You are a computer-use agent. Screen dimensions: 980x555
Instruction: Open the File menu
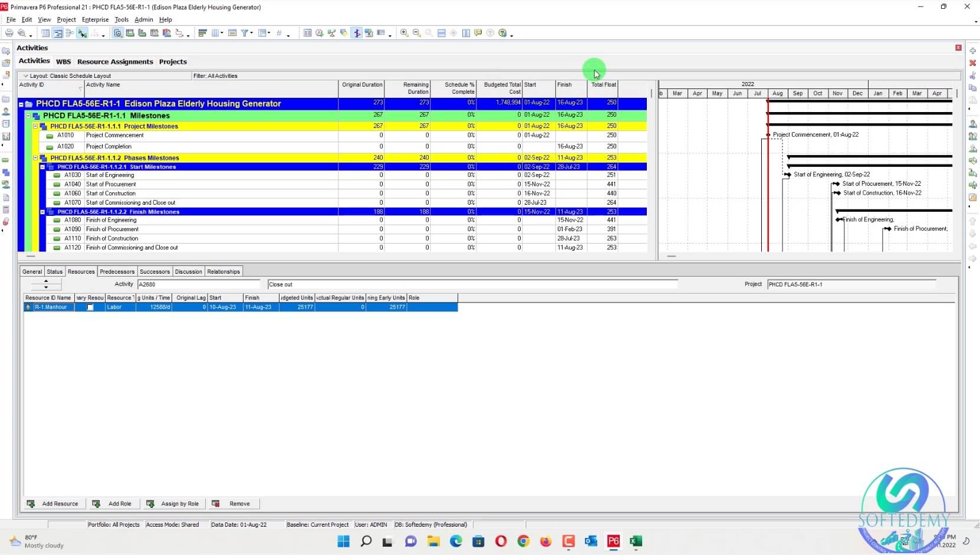pos(11,19)
